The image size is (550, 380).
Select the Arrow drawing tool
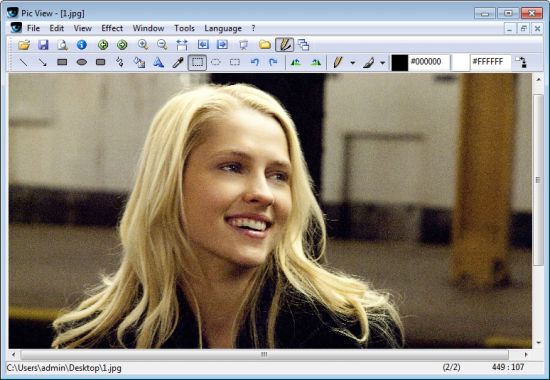coord(43,62)
